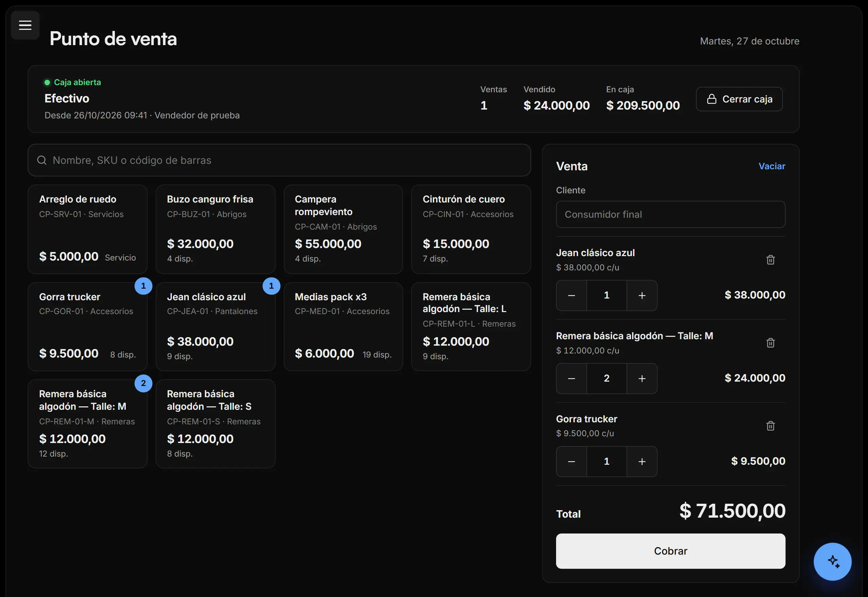868x597 pixels.
Task: Open the hamburger menu
Action: [x=25, y=25]
